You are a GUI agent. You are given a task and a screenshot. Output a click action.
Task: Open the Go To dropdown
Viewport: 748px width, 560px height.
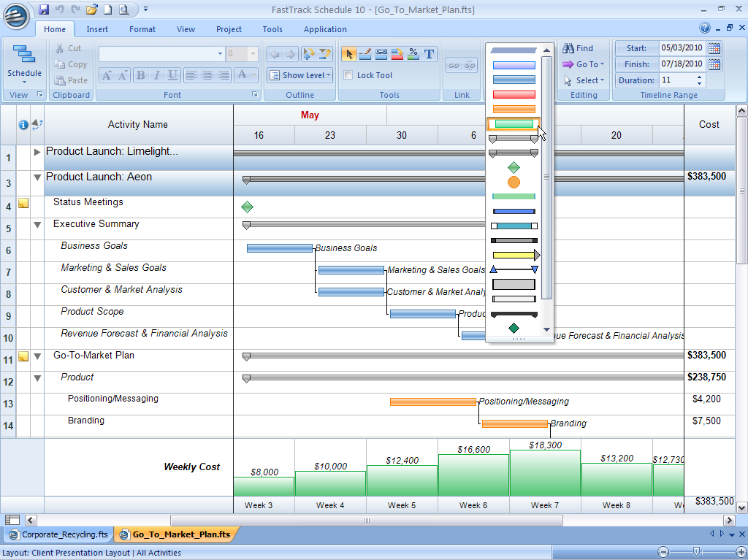tap(583, 64)
